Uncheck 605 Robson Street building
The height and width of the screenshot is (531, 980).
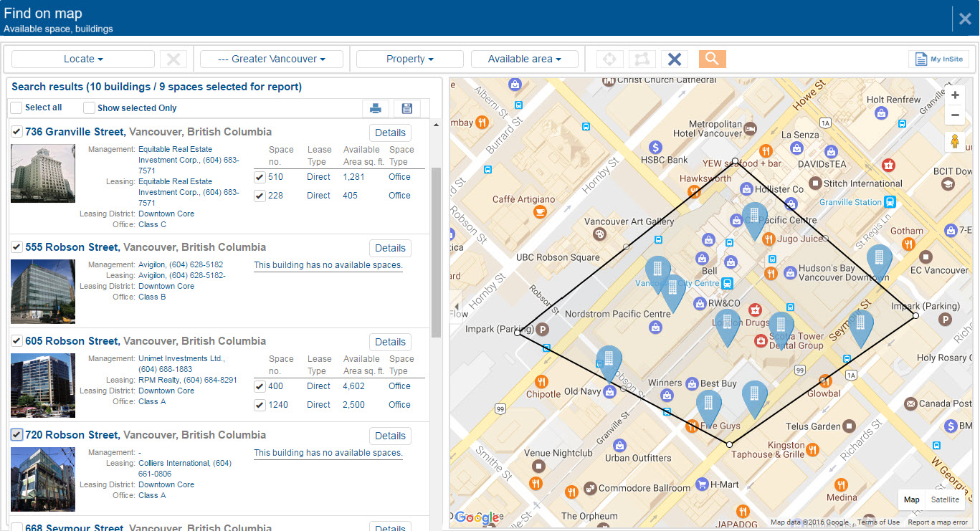click(x=16, y=341)
